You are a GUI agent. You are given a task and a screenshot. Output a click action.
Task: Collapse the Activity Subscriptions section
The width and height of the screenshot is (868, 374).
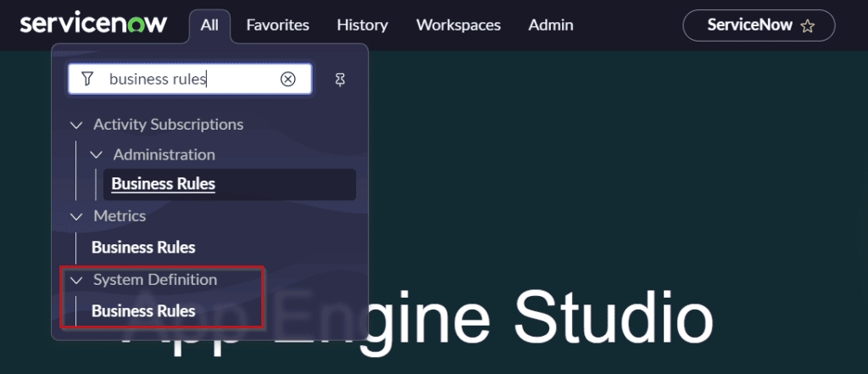pyautogui.click(x=76, y=125)
